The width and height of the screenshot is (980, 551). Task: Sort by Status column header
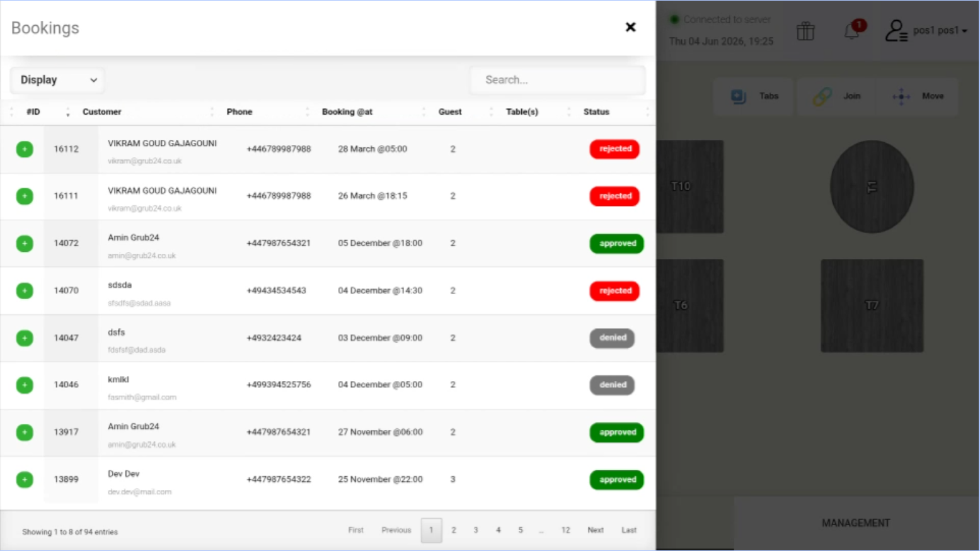click(x=596, y=112)
